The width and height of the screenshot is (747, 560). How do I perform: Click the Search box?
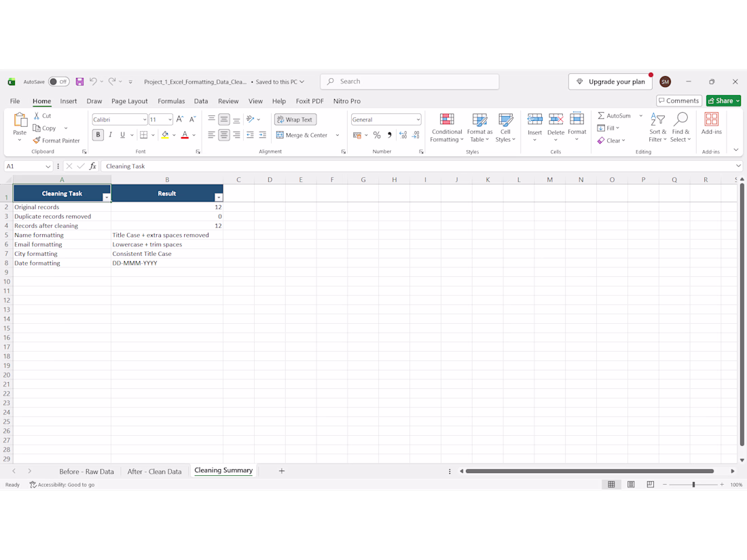click(409, 81)
